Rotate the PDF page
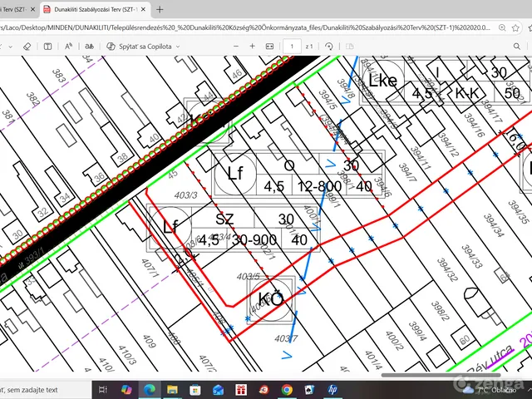 331,47
